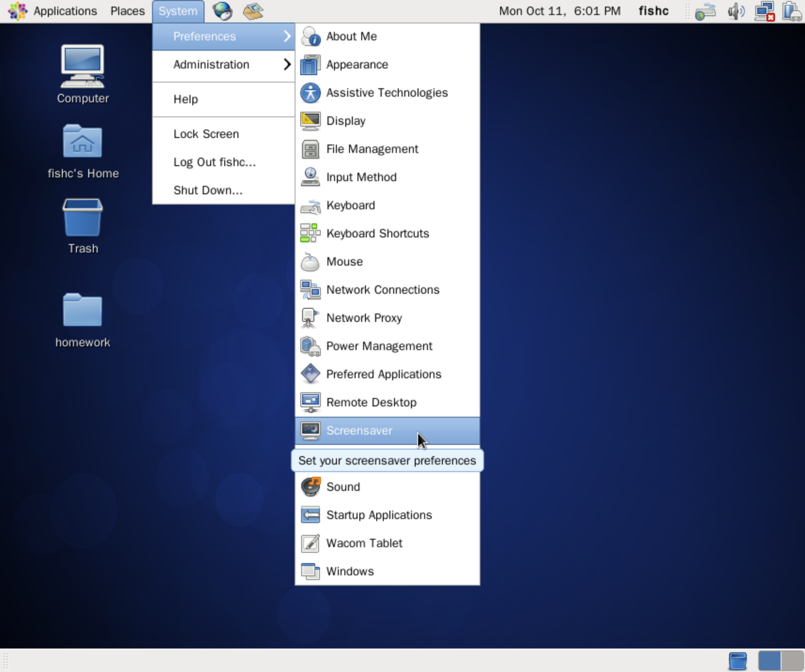Click the clipboard tray icon at the top-right edge
Viewport: 805px width, 672px height.
(792, 11)
